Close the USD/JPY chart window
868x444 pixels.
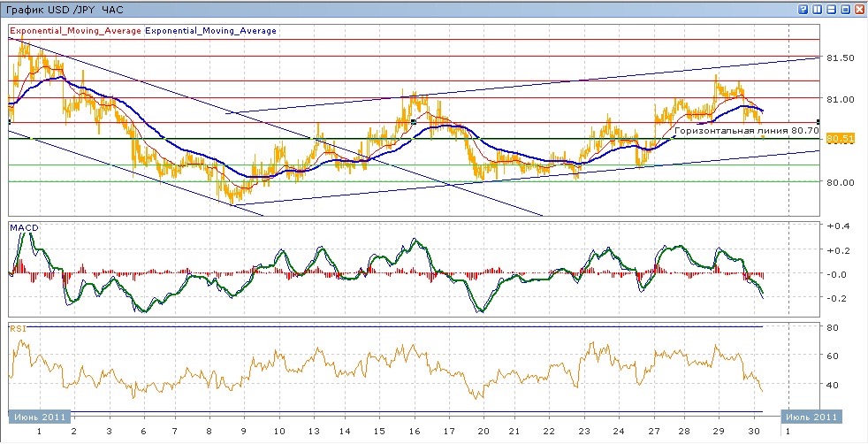[x=859, y=9]
